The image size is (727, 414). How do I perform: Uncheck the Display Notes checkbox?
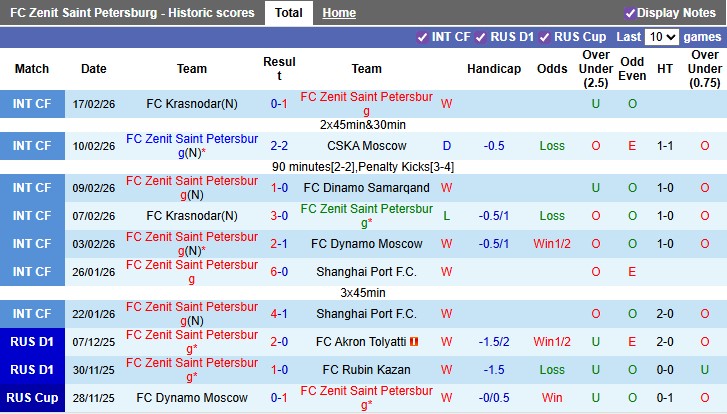tap(630, 13)
